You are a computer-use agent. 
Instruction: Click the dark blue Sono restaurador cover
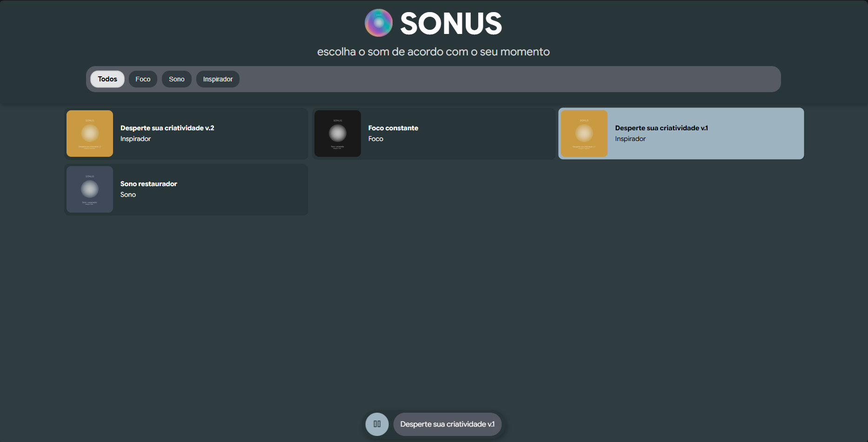pos(90,189)
